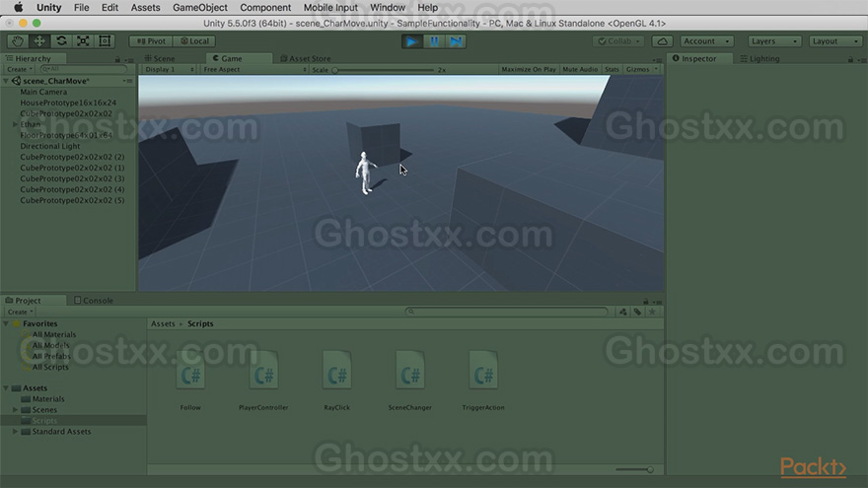The image size is (868, 488).
Task: Collapse the scene_CharMove scene
Action: coord(7,81)
